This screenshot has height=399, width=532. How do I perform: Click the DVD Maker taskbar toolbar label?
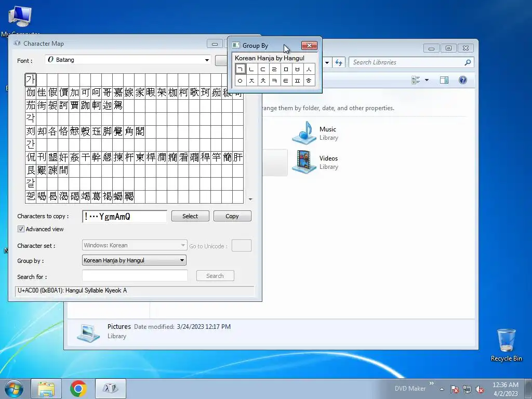(410, 389)
